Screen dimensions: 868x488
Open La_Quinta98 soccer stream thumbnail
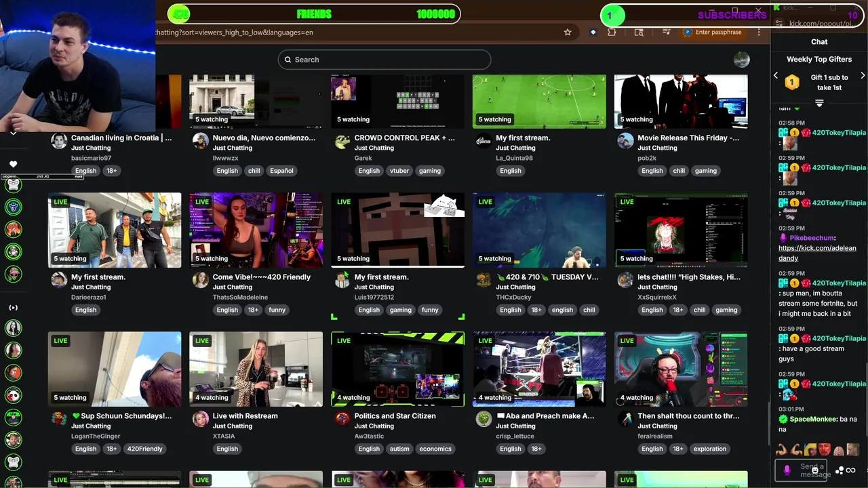539,101
